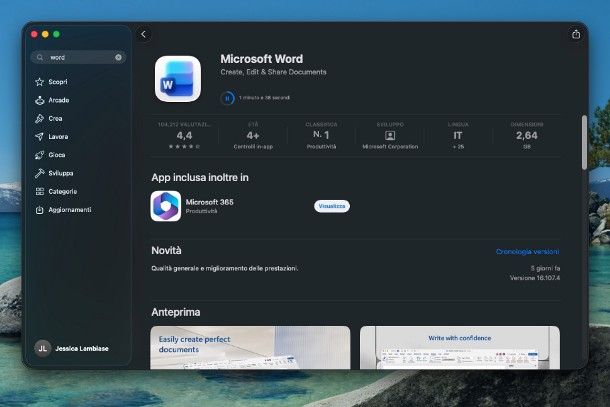Click the Arcade joystick icon
Image resolution: width=610 pixels, height=407 pixels.
point(40,100)
